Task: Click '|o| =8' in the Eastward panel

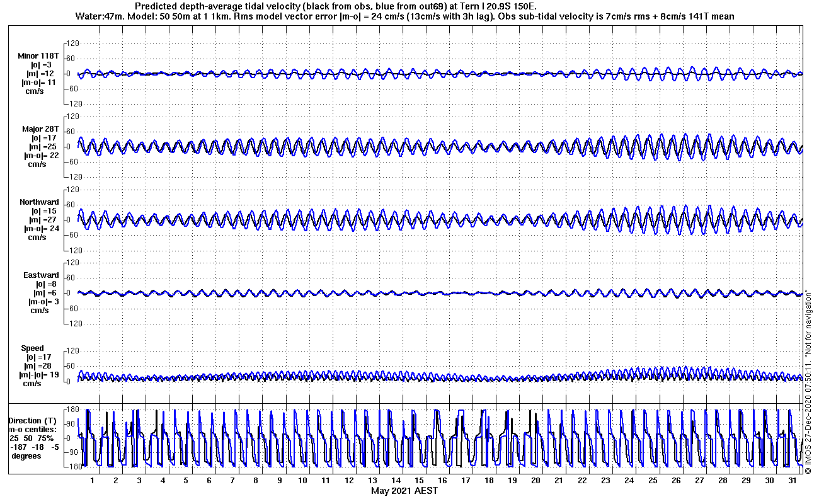Action: click(45, 284)
